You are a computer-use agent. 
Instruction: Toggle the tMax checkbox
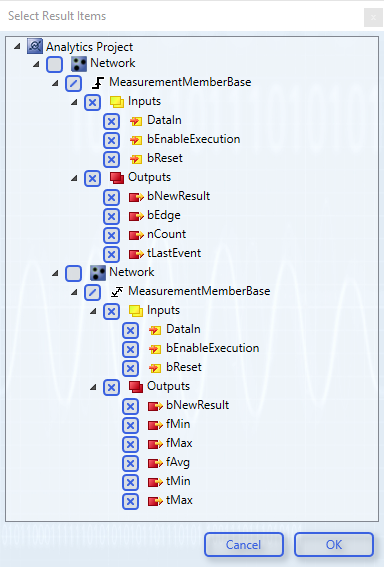pos(131,502)
